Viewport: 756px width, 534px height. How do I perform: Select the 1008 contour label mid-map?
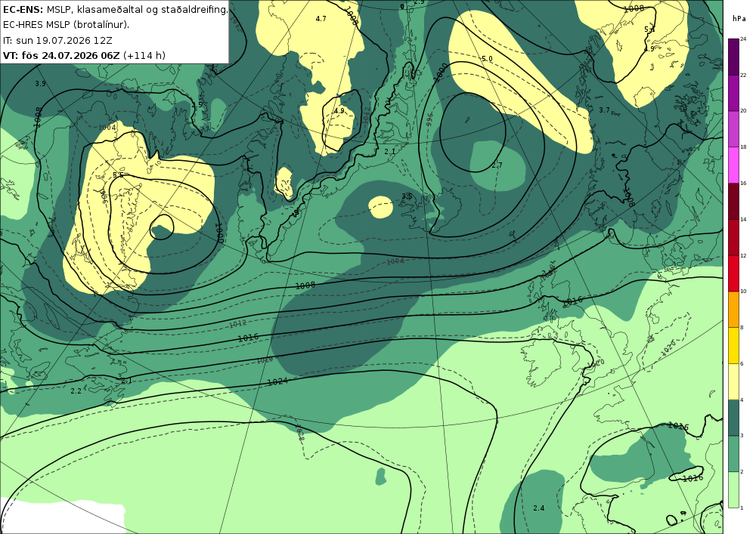click(x=305, y=286)
